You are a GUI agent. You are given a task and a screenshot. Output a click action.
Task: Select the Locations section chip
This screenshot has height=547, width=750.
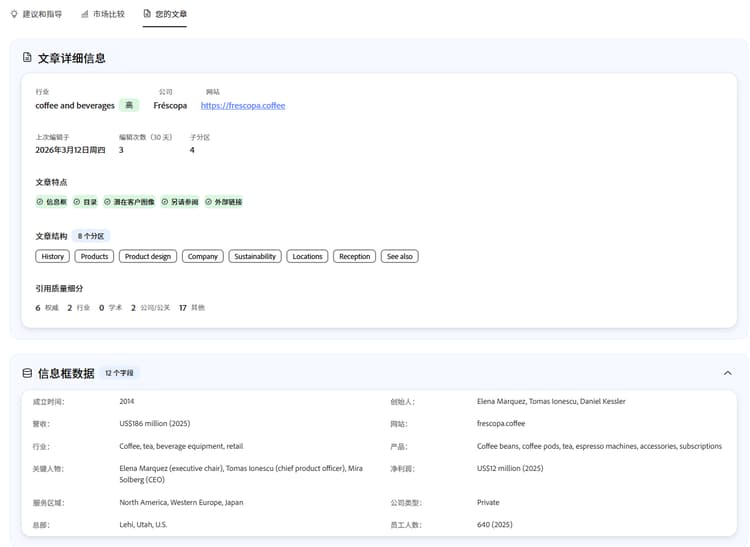(x=308, y=256)
